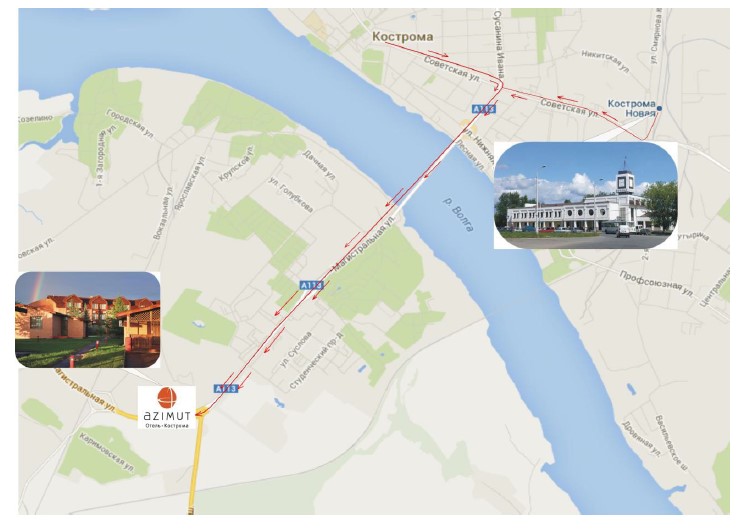
Task: Click the Кострома Новая station label
Action: 631,108
